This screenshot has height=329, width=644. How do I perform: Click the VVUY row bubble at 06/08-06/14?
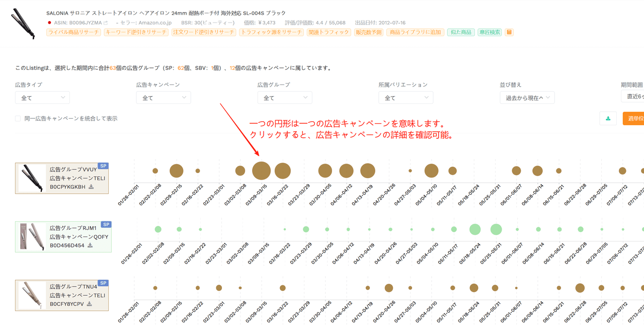(x=537, y=171)
